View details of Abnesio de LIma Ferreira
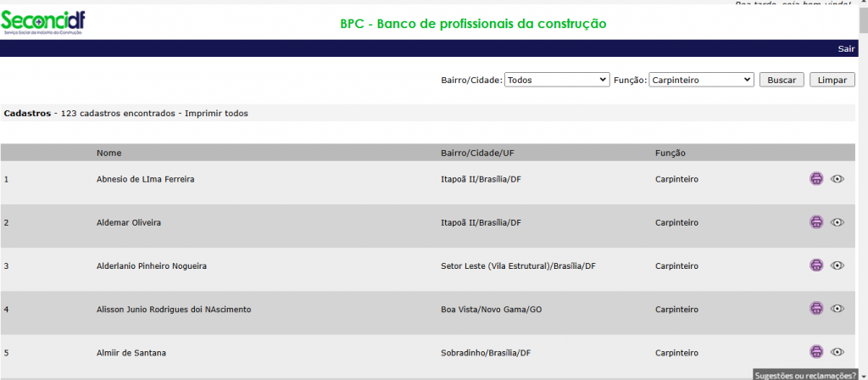This screenshot has height=380, width=868. [x=837, y=178]
